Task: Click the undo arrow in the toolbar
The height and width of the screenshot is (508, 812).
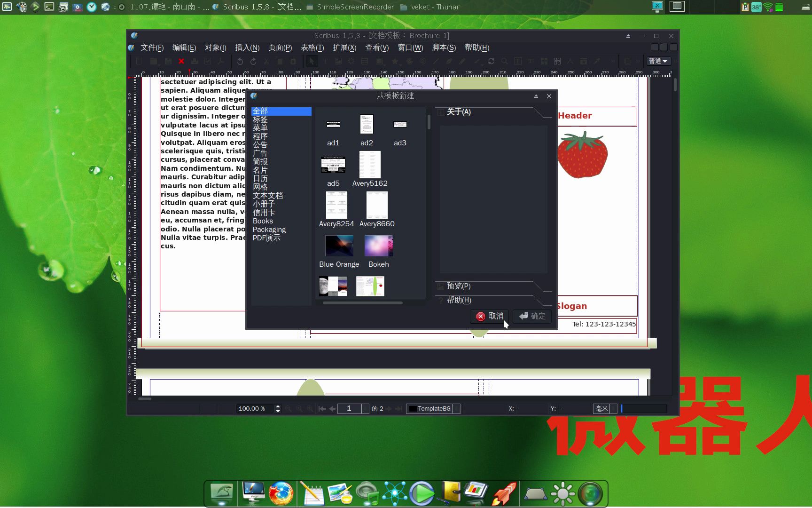Action: pos(240,61)
